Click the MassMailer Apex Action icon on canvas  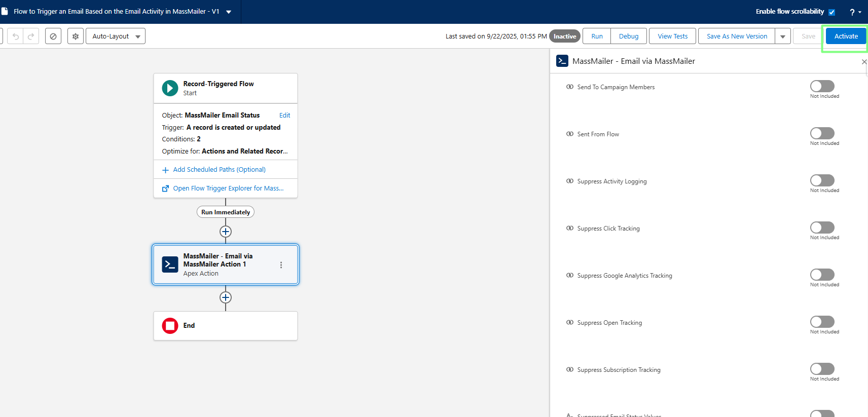click(x=170, y=264)
